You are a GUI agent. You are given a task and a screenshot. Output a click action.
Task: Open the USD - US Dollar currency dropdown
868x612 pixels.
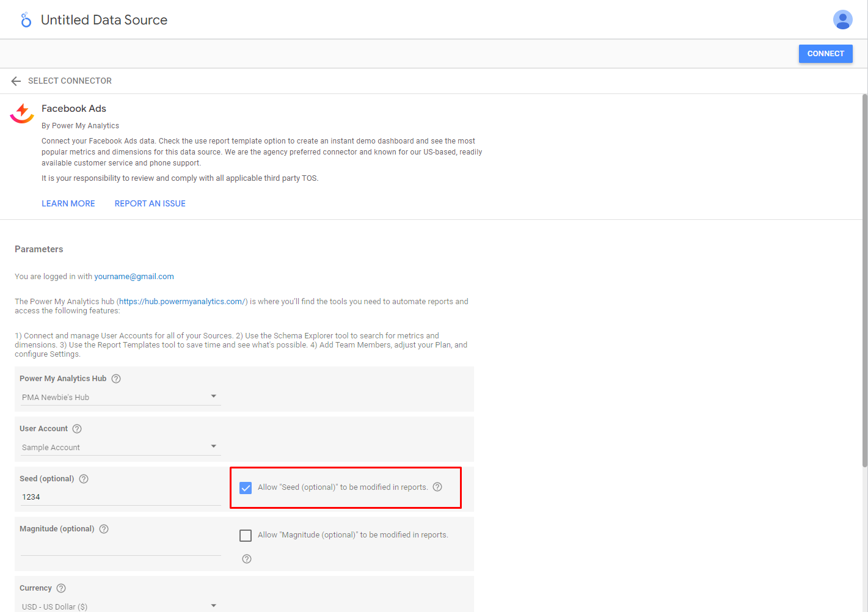(x=120, y=606)
